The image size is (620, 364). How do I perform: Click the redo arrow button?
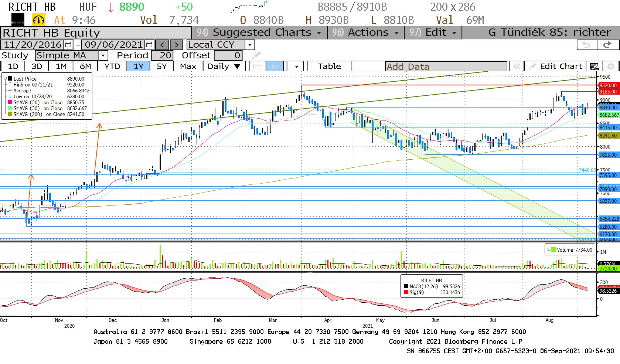click(x=607, y=45)
